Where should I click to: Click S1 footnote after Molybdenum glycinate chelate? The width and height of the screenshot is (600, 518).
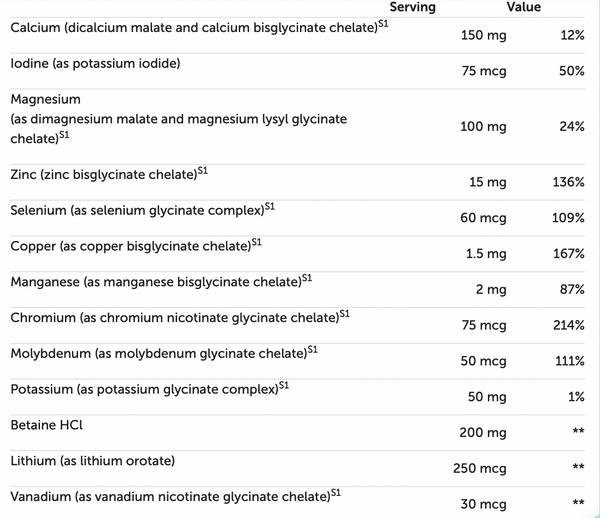click(313, 350)
